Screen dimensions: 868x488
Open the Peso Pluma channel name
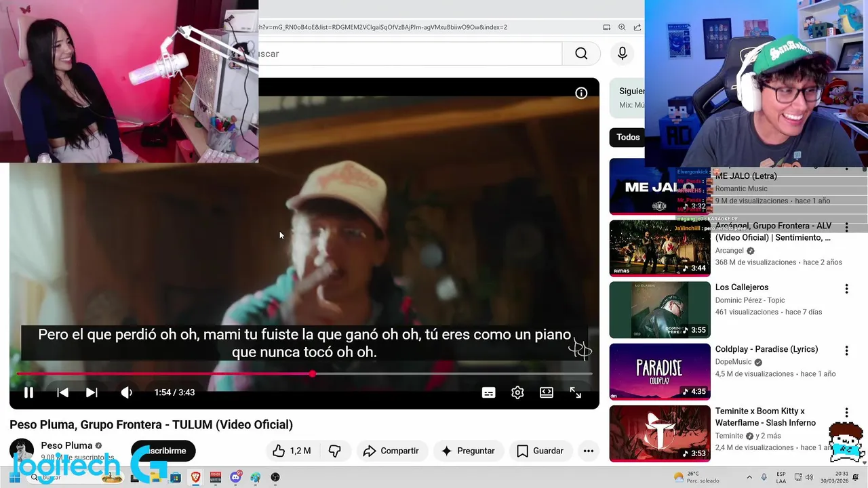tap(66, 445)
